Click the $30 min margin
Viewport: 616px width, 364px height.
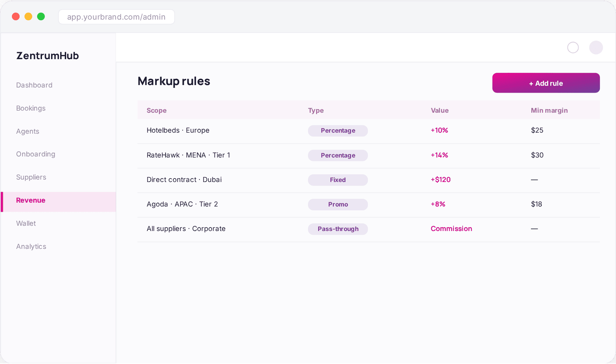point(537,155)
